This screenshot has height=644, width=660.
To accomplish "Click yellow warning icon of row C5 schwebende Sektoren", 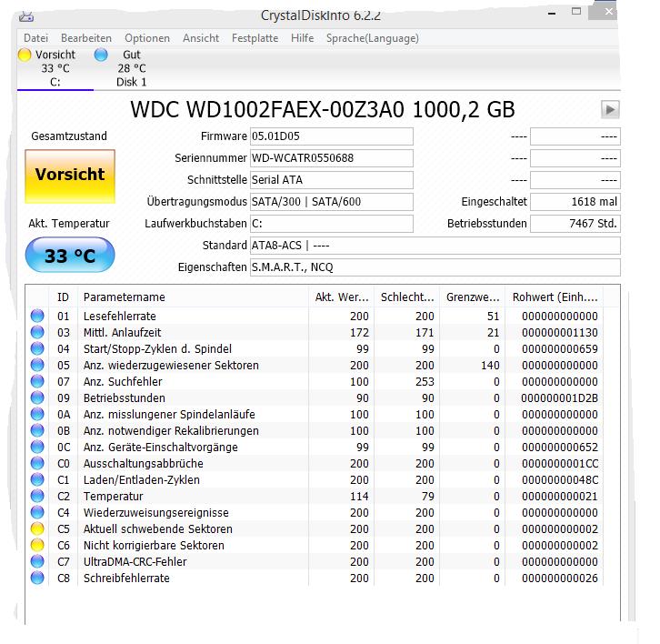I will [37, 529].
